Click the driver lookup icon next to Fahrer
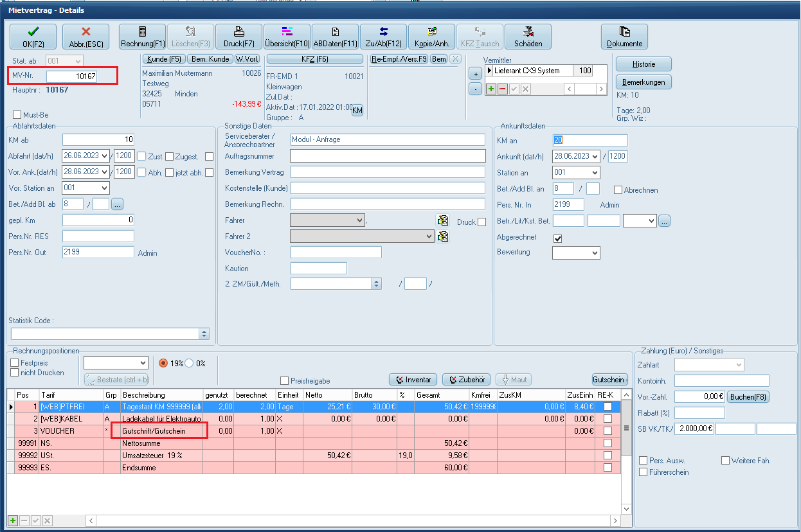Image resolution: width=801 pixels, height=532 pixels. click(442, 220)
